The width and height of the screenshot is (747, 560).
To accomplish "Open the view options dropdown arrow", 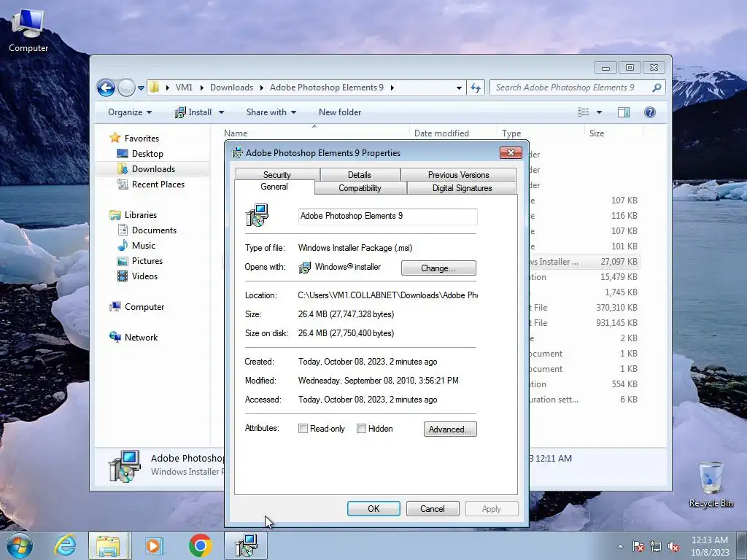I will 600,112.
